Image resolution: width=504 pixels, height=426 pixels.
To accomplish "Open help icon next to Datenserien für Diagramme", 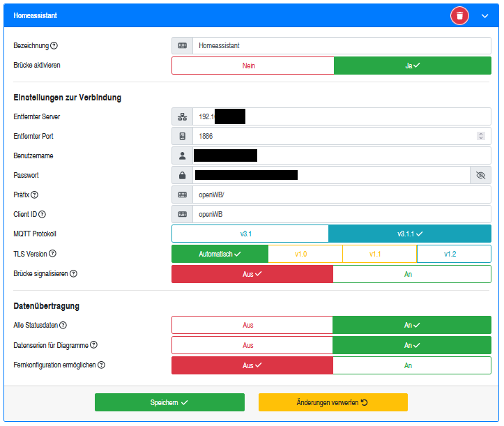I will pos(93,345).
